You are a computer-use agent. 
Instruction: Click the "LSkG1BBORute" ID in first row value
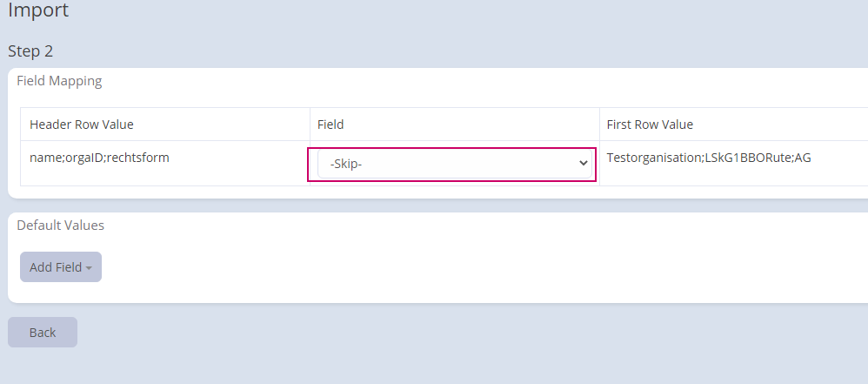pyautogui.click(x=748, y=158)
